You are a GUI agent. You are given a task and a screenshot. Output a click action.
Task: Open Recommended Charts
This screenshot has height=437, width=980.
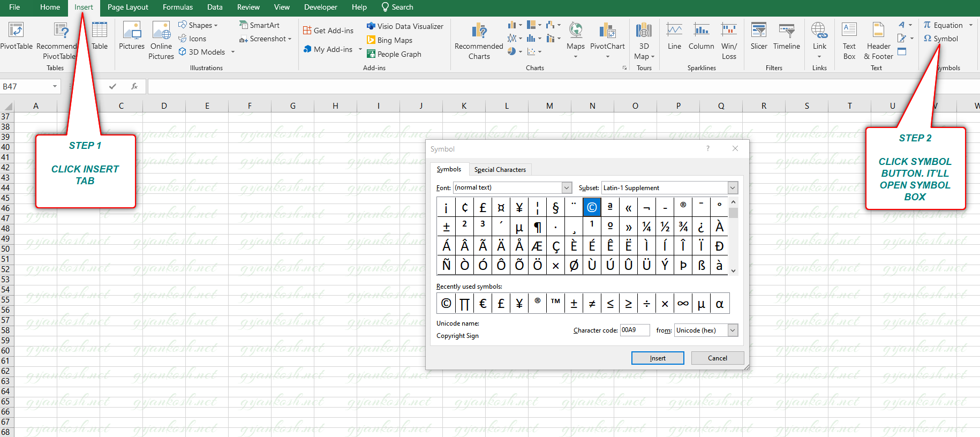(x=479, y=41)
